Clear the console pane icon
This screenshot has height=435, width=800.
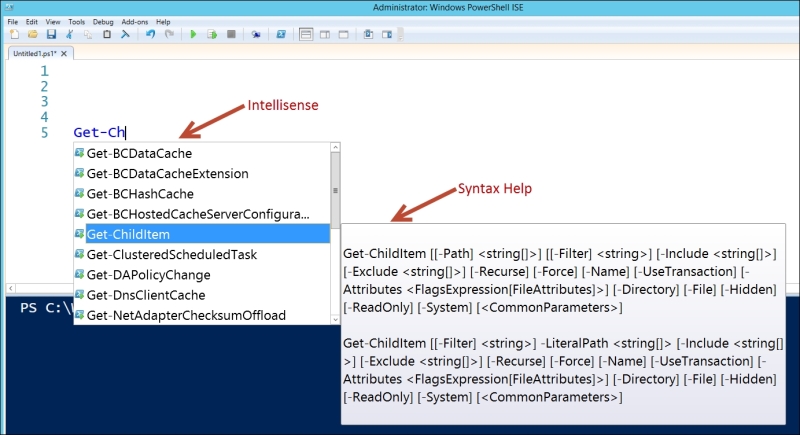click(x=125, y=34)
